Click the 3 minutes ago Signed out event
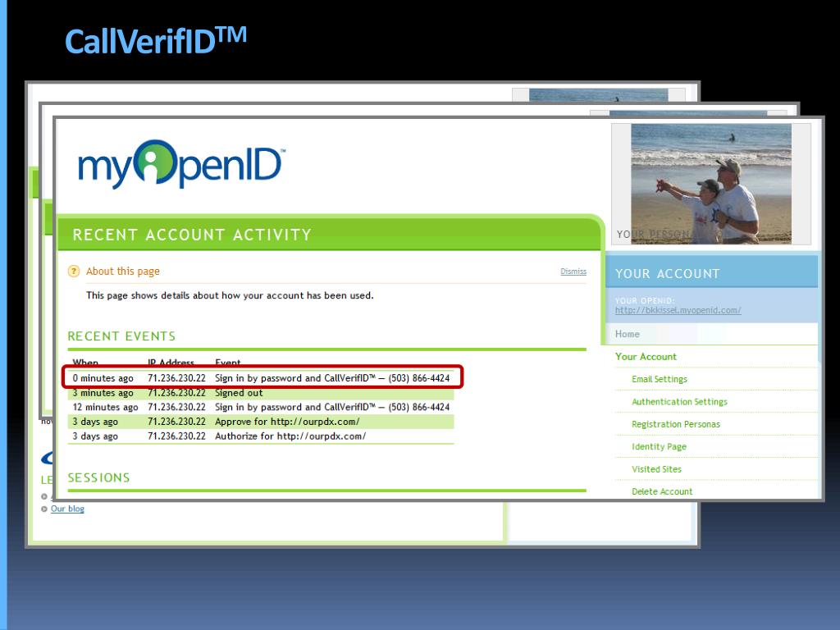 pyautogui.click(x=261, y=393)
